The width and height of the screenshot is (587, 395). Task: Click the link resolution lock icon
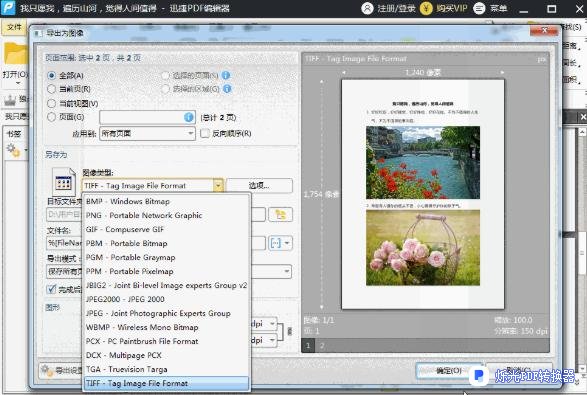(x=289, y=332)
